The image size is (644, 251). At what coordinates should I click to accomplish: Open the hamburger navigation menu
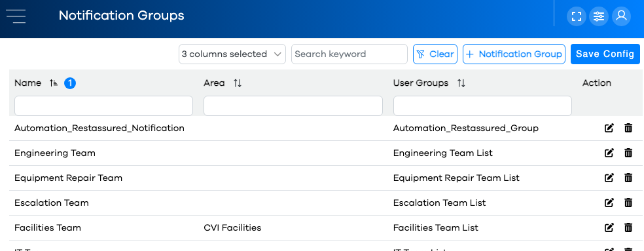click(16, 16)
